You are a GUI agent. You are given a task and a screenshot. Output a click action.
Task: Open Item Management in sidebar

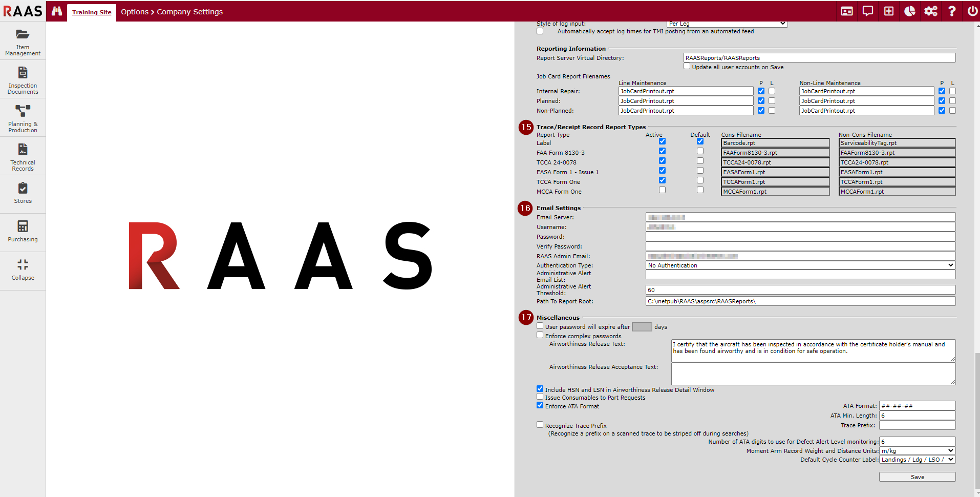(23, 42)
